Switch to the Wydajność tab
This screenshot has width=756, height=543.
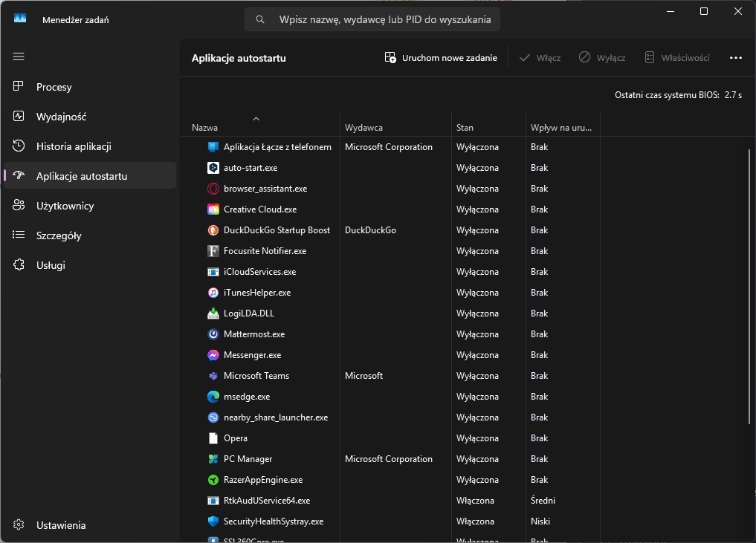61,117
